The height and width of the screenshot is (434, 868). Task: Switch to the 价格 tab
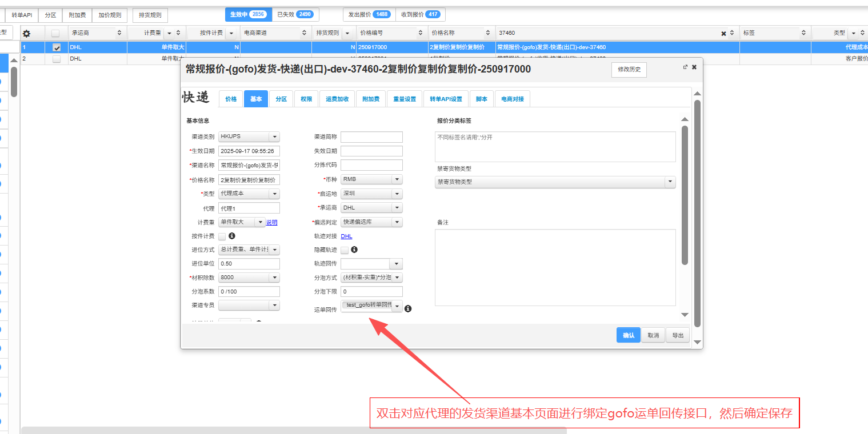pyautogui.click(x=231, y=99)
